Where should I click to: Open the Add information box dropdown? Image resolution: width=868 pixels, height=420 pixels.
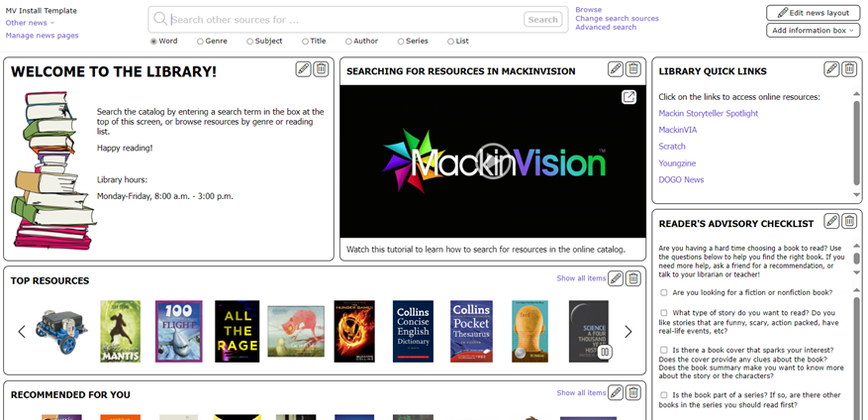coord(813,31)
